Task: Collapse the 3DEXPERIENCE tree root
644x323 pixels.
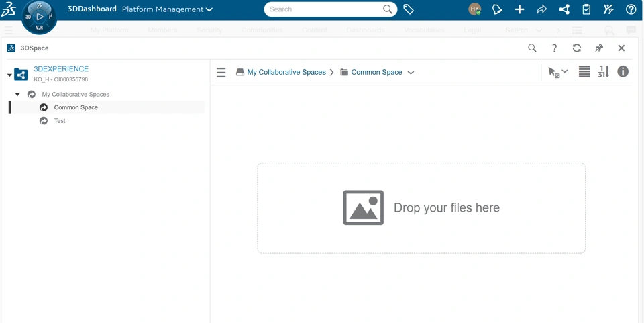Action: [x=9, y=75]
